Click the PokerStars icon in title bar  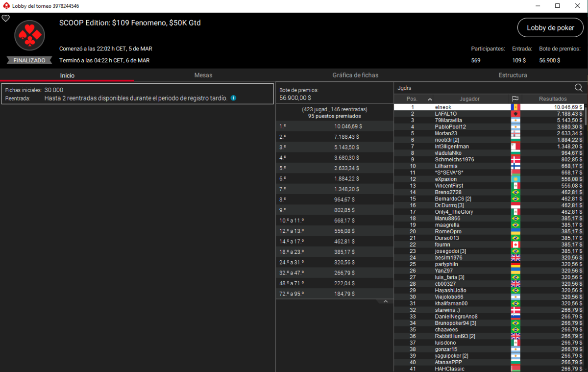coord(5,6)
